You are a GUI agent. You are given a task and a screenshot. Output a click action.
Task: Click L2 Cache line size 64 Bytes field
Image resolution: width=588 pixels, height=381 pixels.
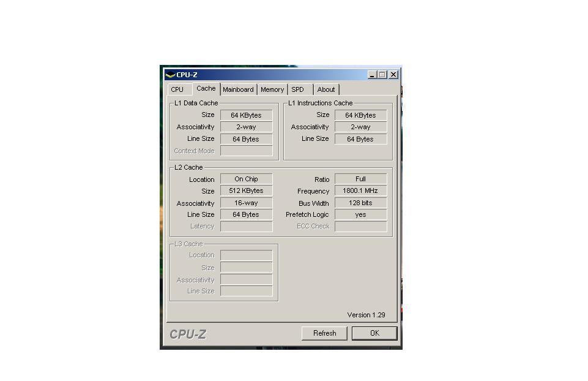point(247,215)
